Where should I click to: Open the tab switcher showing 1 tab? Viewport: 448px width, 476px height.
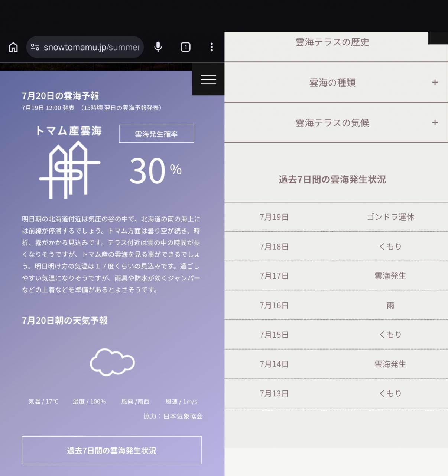[185, 47]
